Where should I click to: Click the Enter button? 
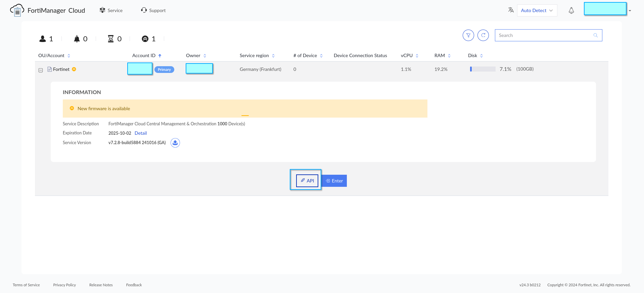[334, 181]
